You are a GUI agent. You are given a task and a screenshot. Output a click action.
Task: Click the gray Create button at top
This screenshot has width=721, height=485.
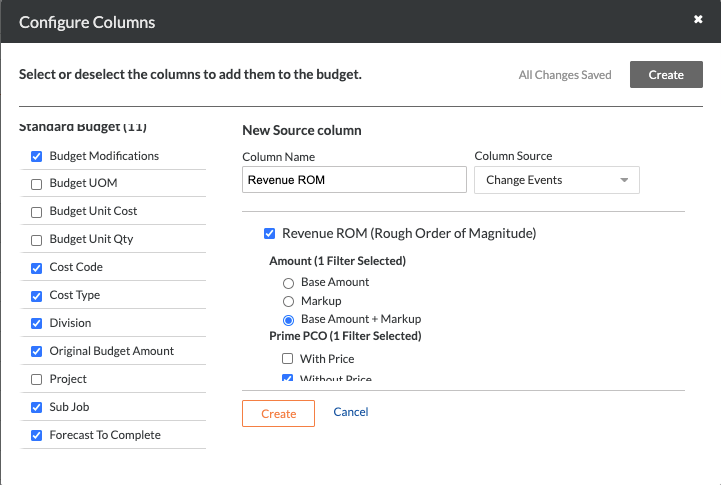(665, 75)
